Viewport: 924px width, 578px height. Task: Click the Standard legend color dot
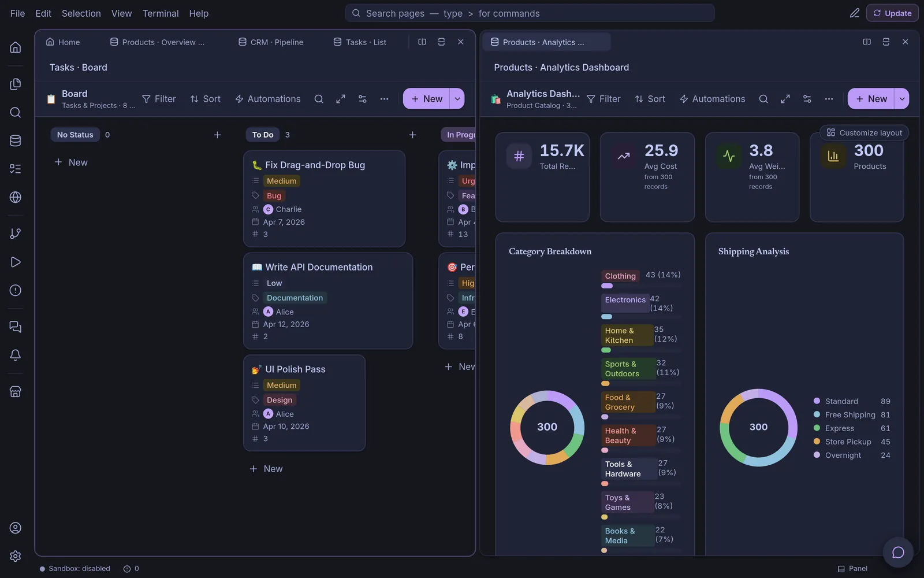[817, 401]
